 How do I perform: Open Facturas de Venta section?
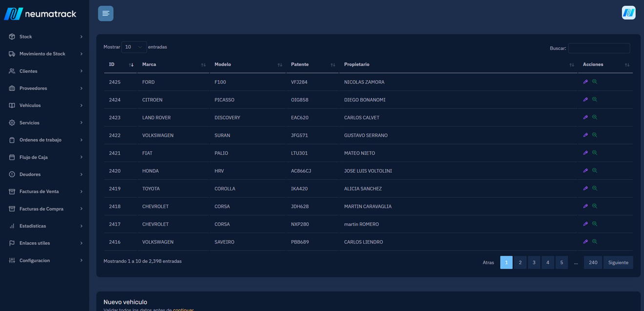point(45,191)
